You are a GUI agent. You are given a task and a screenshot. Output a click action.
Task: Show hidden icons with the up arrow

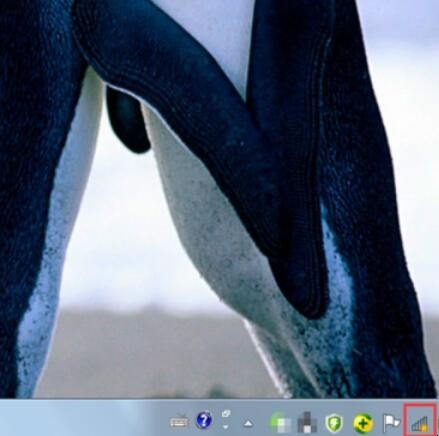[x=248, y=423]
